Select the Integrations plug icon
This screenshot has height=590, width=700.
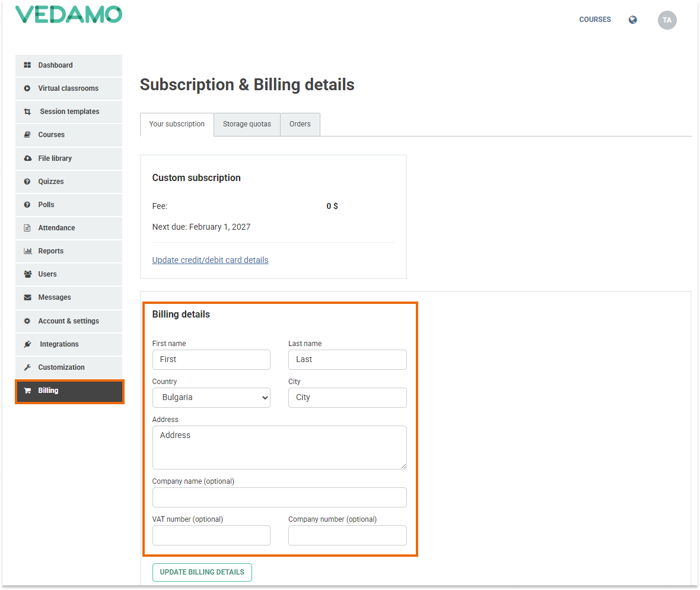(28, 344)
